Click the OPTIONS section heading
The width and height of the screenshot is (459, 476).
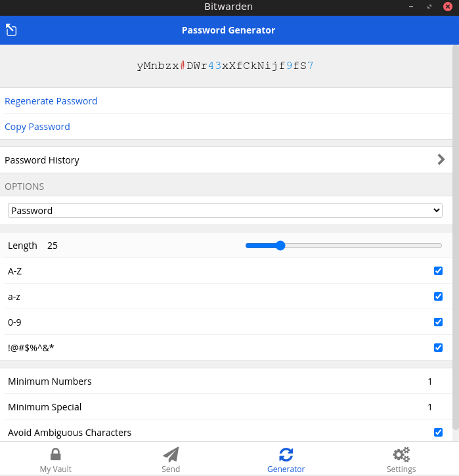(x=24, y=186)
